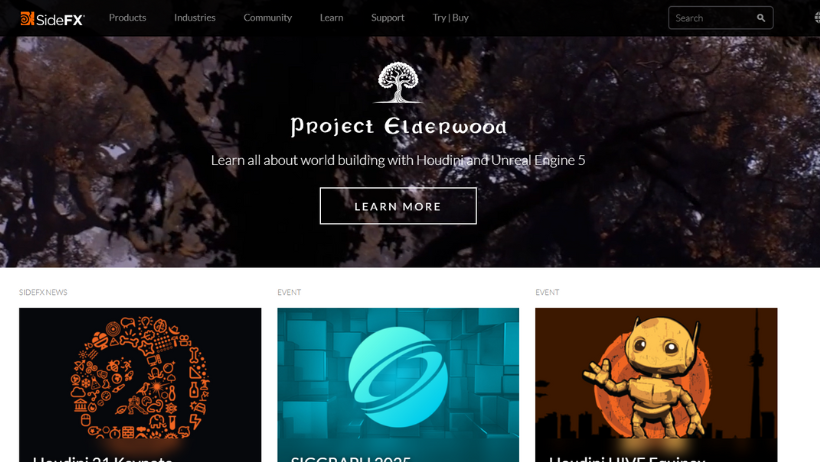Click the globe language icon

(817, 18)
